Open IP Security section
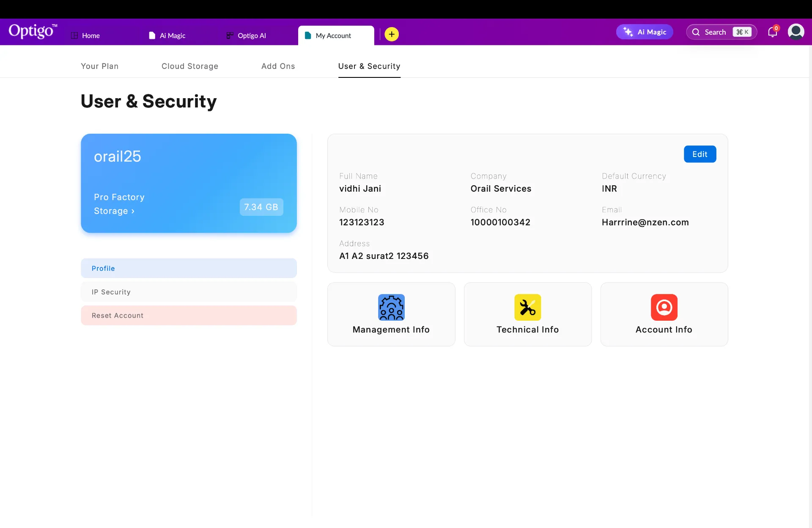Screen dimensions: 812x528 pyautogui.click(x=189, y=292)
